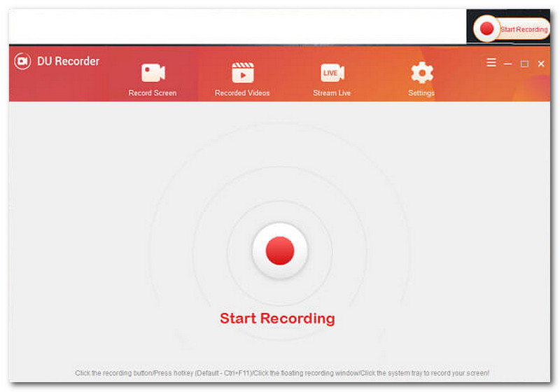Viewport: 560px width, 392px height.
Task: Click the floating window red record dot
Action: click(486, 29)
